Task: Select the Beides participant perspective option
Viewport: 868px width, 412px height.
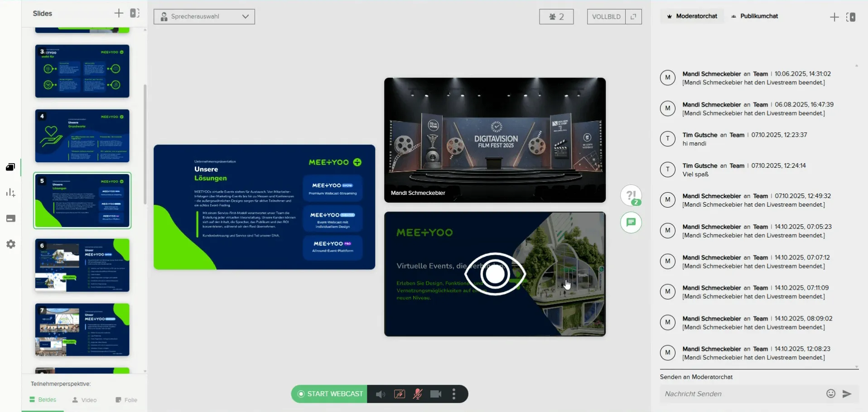Action: click(x=43, y=400)
